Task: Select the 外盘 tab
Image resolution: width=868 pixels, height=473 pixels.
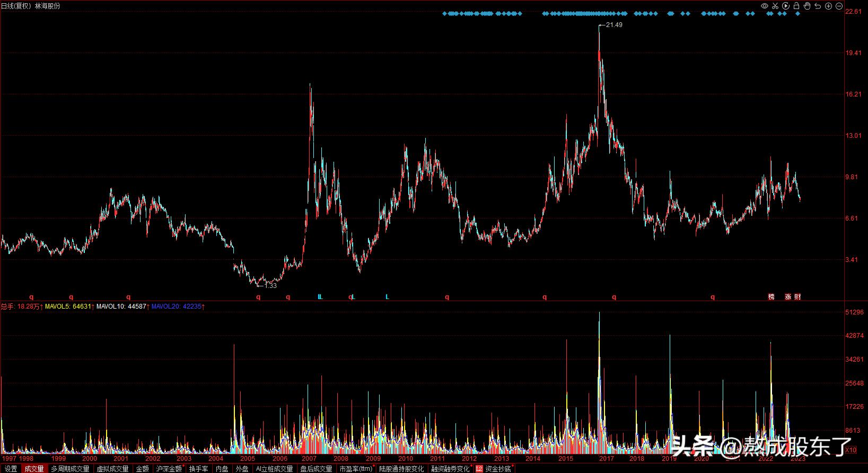Action: click(x=242, y=469)
